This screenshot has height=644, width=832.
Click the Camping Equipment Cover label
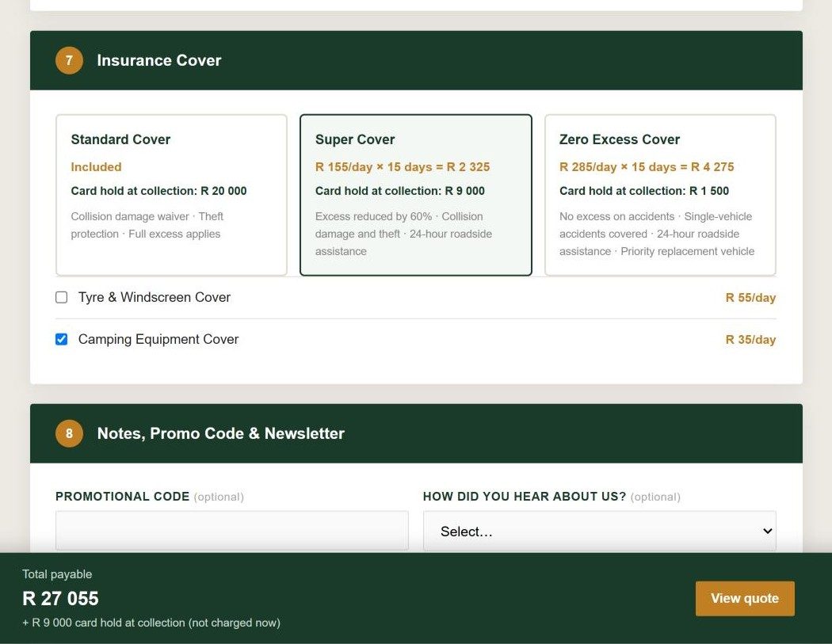158,339
